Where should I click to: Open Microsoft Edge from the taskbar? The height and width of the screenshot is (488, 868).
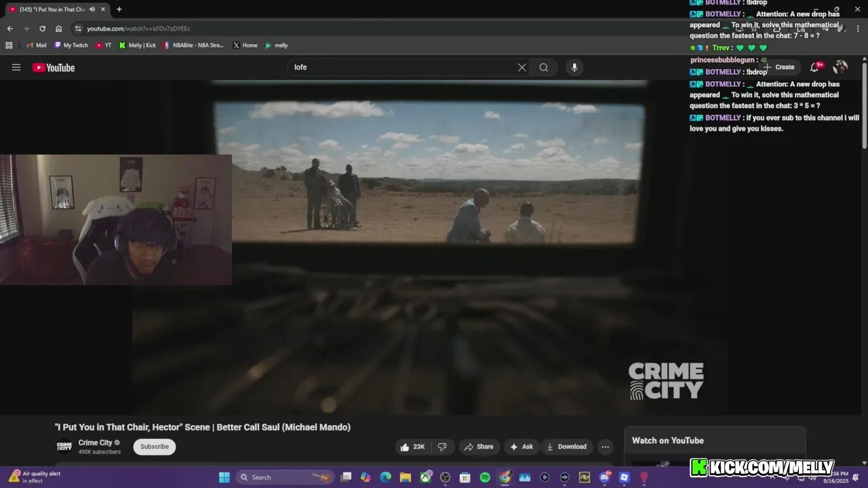tap(385, 477)
